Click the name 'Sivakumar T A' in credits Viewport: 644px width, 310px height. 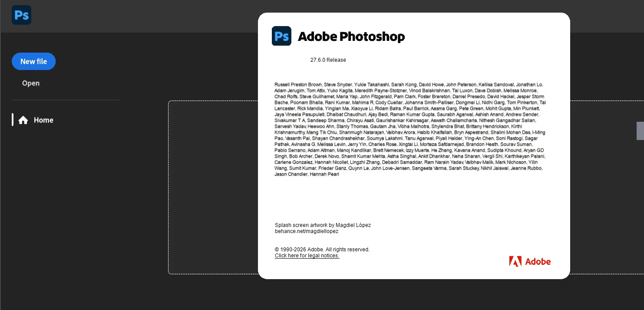pyautogui.click(x=290, y=120)
